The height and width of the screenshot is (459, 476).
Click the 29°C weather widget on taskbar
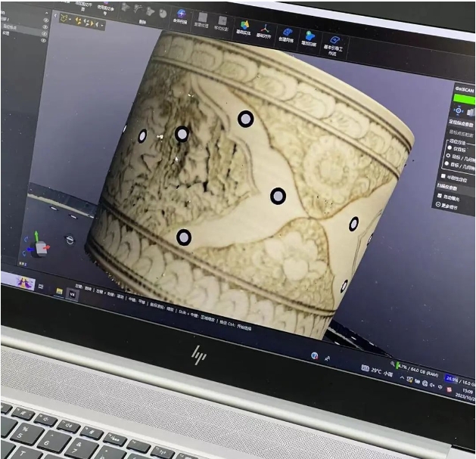[x=378, y=371]
